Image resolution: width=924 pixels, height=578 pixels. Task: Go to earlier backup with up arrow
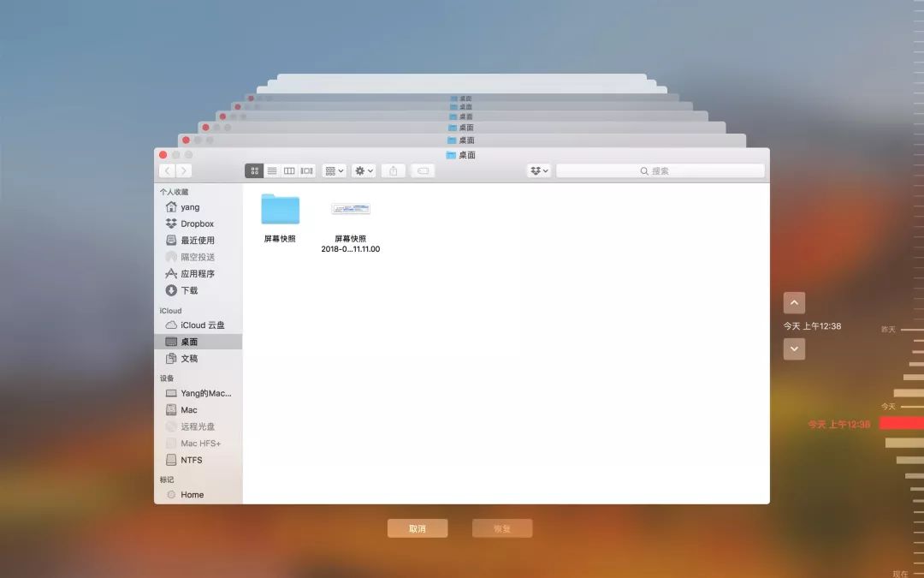794,303
